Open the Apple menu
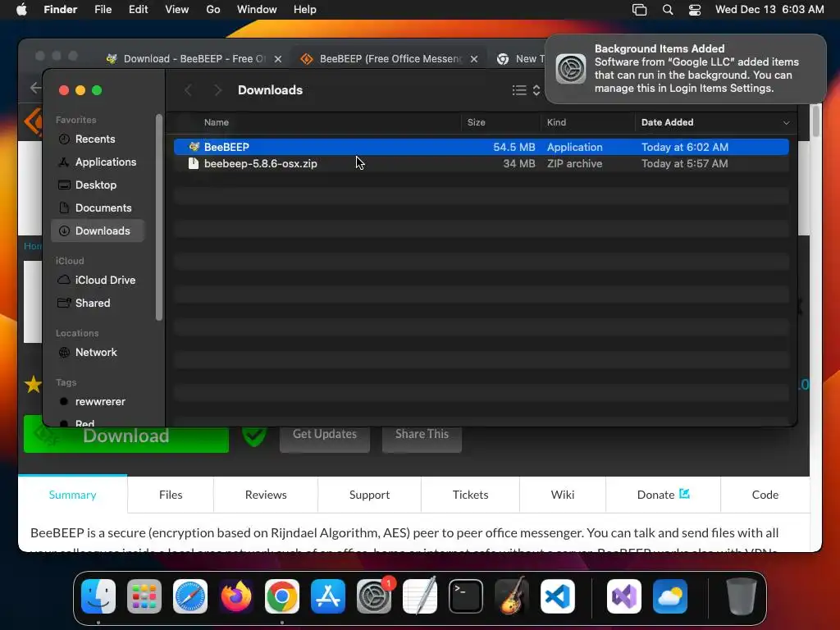840x630 pixels. click(21, 10)
